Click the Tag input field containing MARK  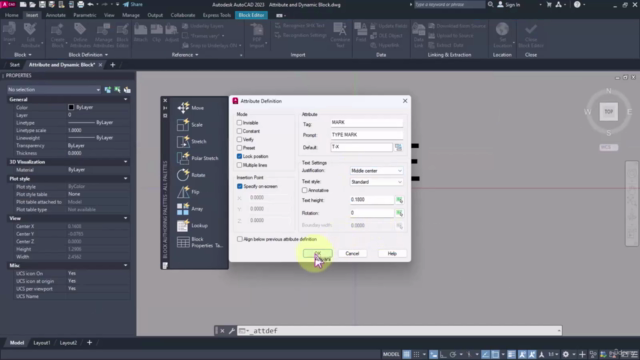click(367, 122)
